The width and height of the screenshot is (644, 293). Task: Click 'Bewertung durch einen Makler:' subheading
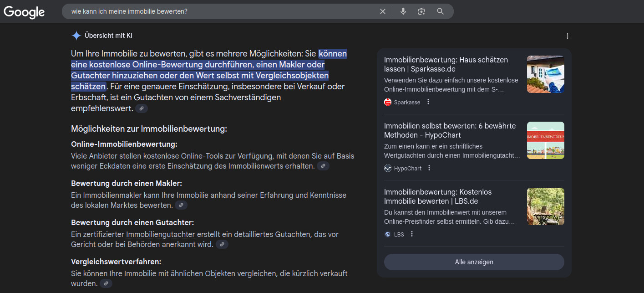(x=127, y=183)
